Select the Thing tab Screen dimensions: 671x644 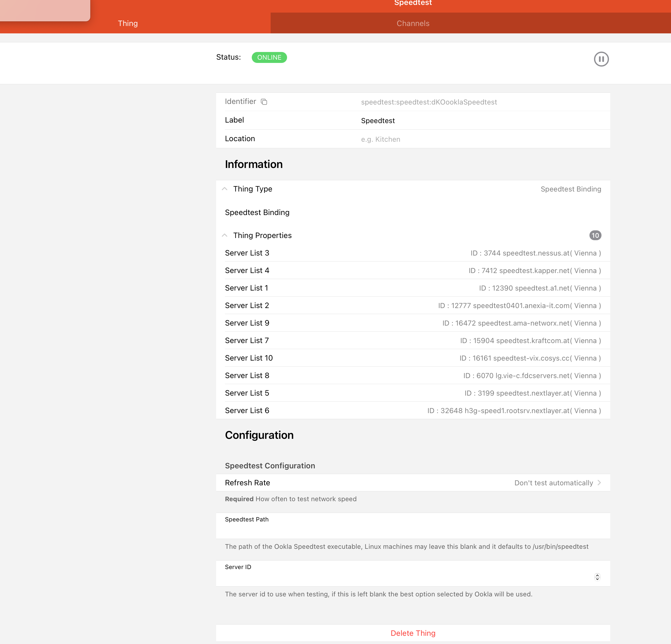point(128,23)
